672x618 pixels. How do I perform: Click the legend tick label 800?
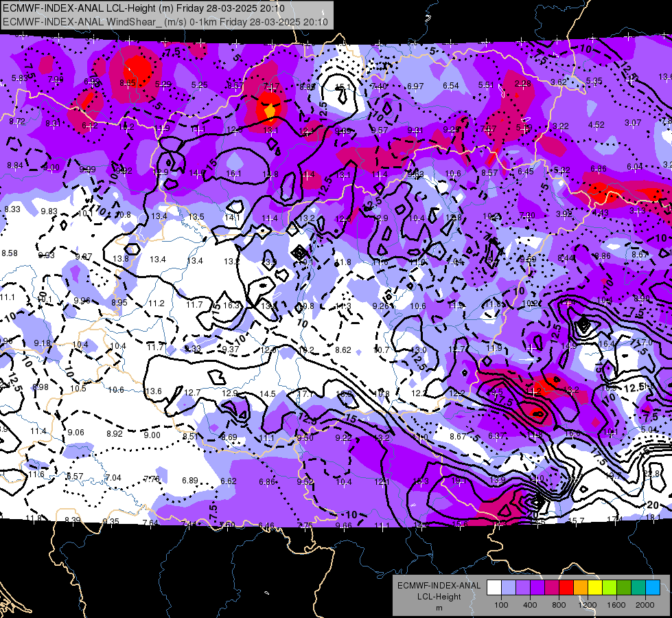559,605
